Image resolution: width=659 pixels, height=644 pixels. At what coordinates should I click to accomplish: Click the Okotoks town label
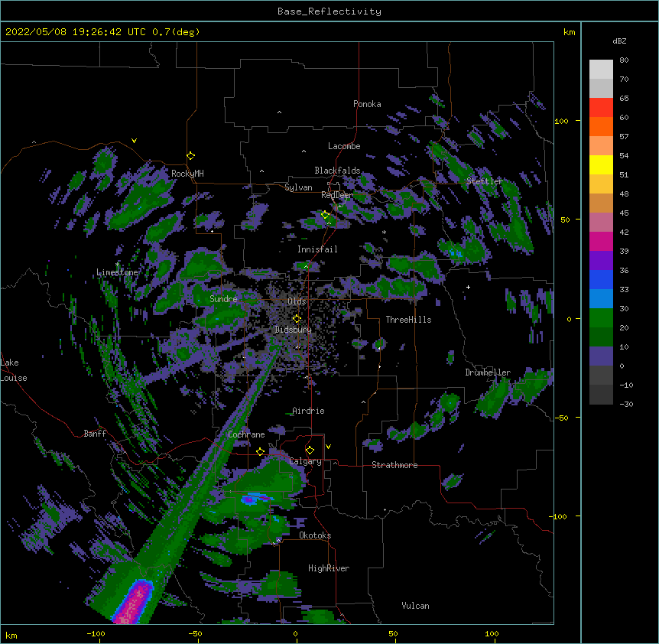click(315, 535)
